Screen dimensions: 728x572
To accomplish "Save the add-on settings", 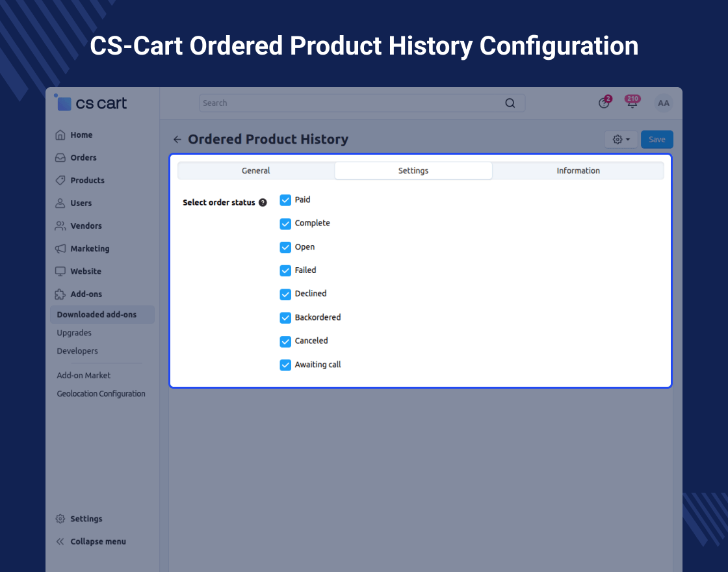I will pos(657,139).
